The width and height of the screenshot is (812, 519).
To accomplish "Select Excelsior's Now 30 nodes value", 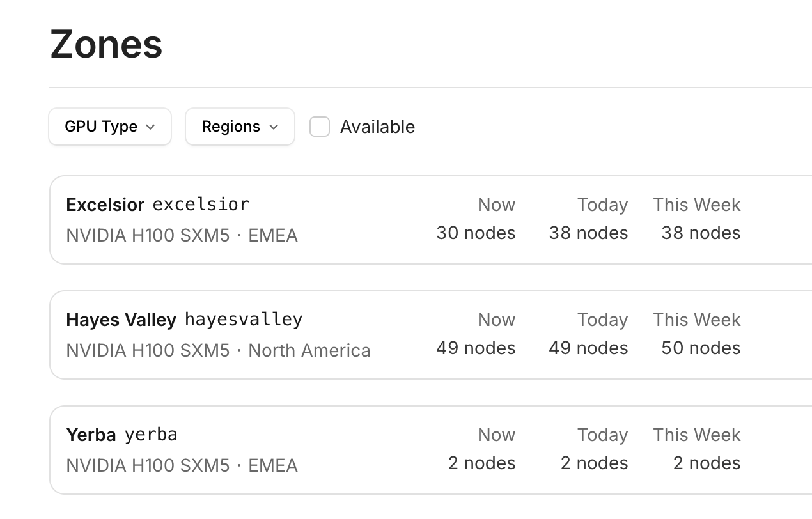I will click(x=476, y=233).
